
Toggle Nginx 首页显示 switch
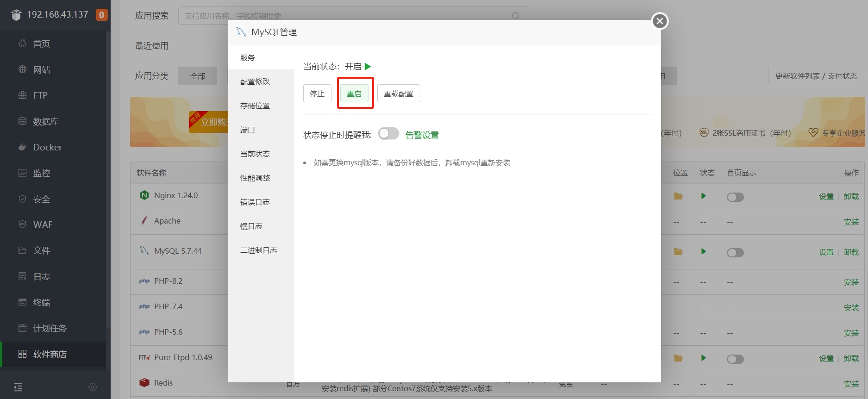(735, 197)
